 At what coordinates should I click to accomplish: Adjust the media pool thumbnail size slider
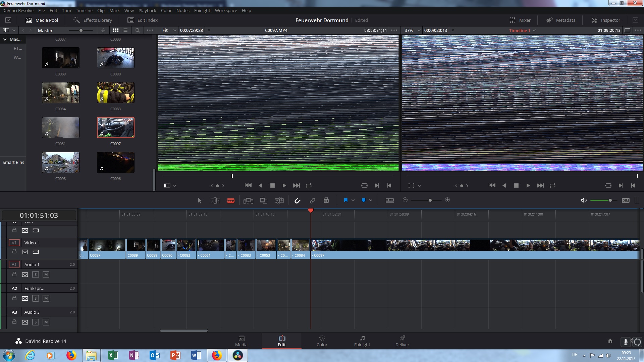81,30
